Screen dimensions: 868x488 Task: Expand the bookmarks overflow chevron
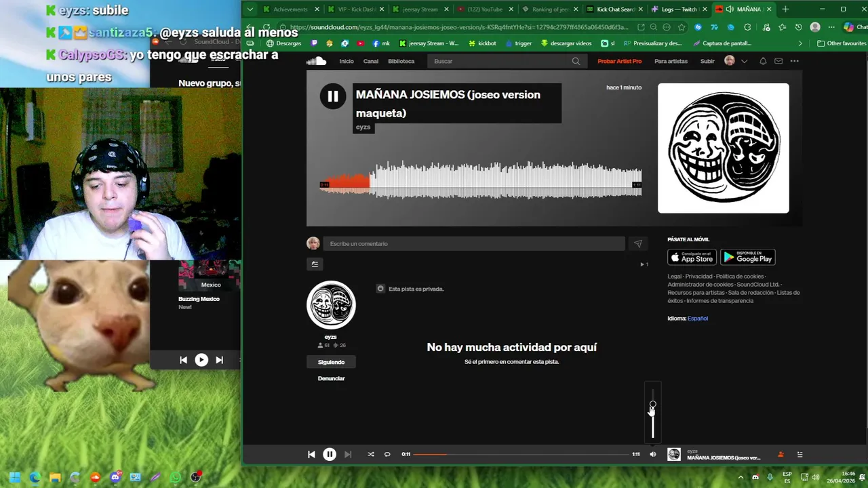(x=800, y=43)
